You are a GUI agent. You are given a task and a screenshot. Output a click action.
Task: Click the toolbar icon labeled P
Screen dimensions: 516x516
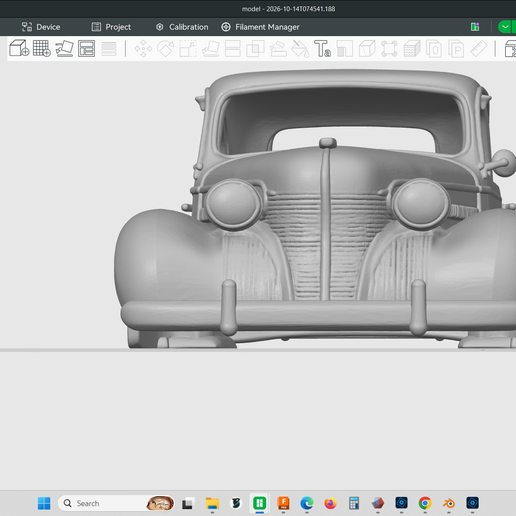click(456, 49)
